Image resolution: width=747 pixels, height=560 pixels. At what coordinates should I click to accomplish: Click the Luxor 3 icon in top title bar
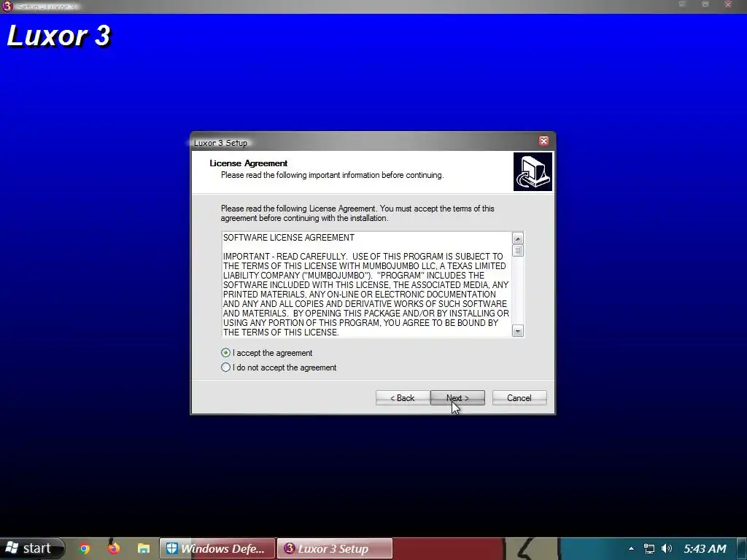[x=7, y=6]
